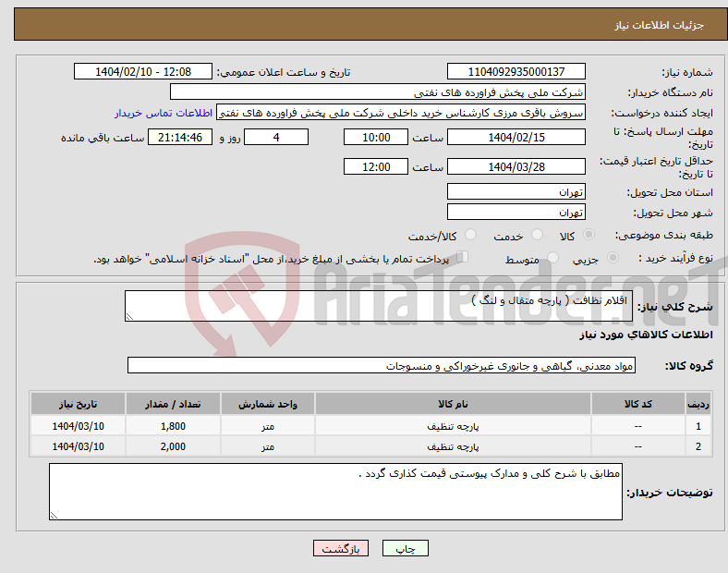Click the validity time field 12:00

[376, 166]
